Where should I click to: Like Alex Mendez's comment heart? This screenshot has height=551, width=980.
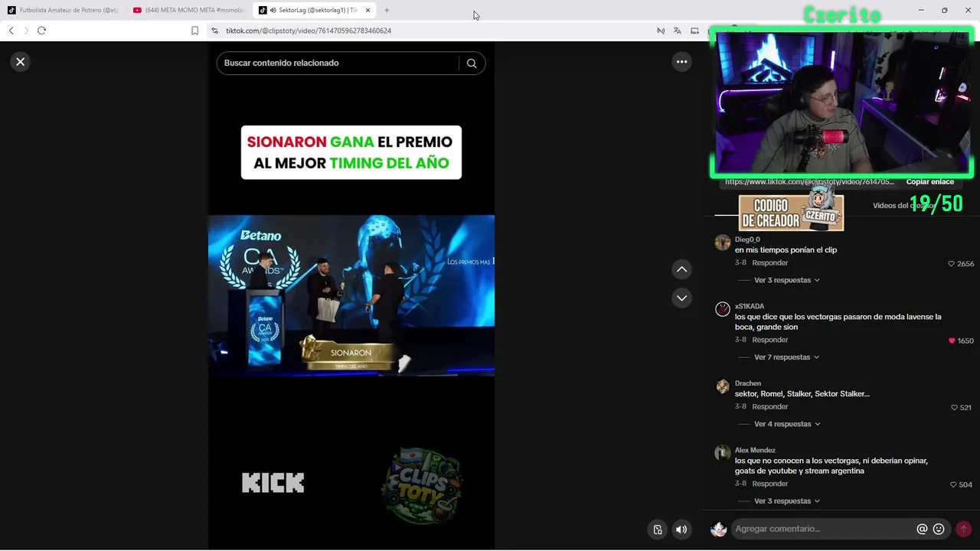[x=953, y=484]
